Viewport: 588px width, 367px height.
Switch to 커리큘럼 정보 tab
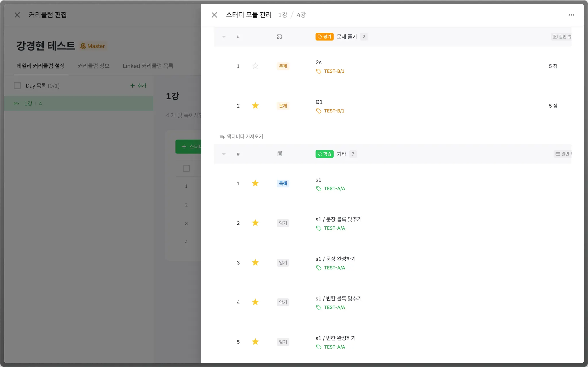tap(94, 66)
